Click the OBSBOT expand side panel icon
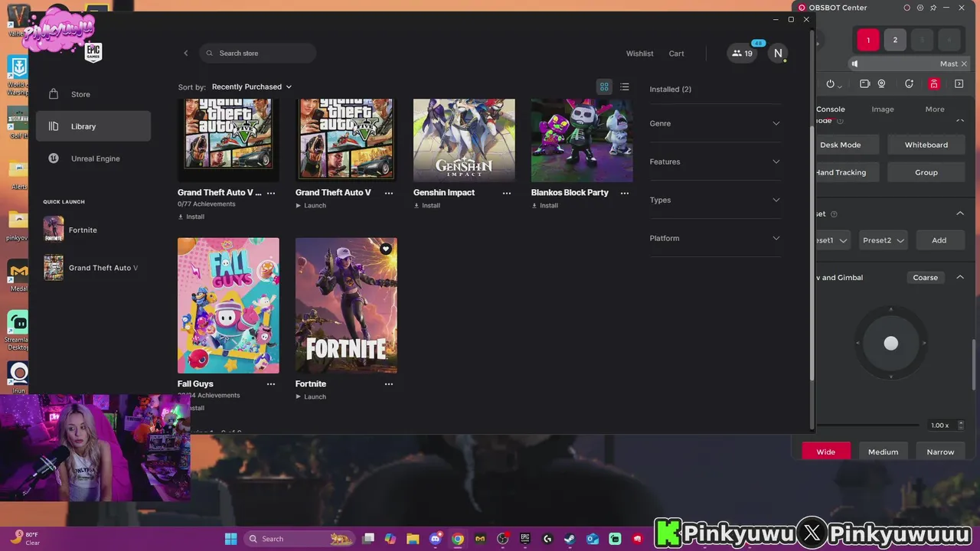This screenshot has width=980, height=551. point(959,83)
